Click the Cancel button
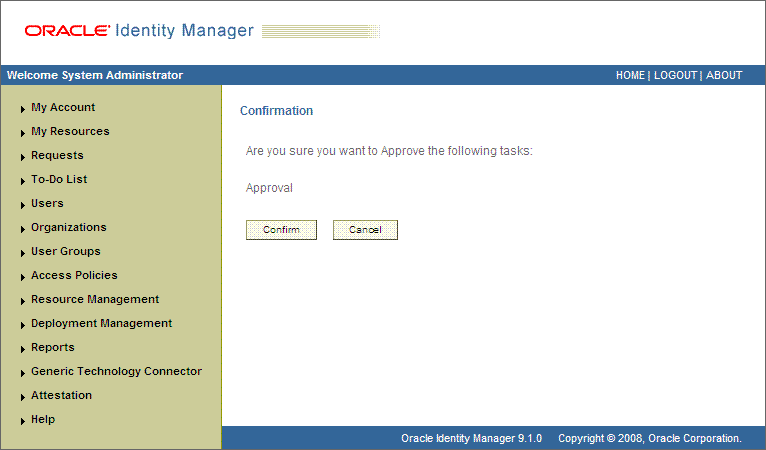 [365, 230]
